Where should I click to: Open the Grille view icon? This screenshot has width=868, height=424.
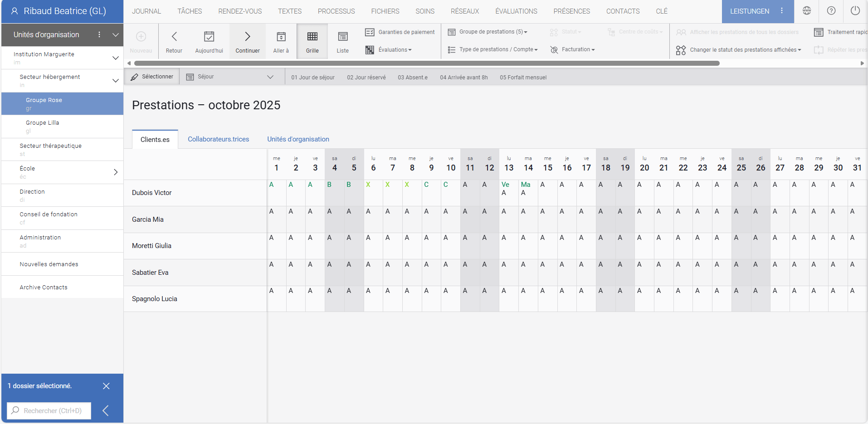pos(312,36)
